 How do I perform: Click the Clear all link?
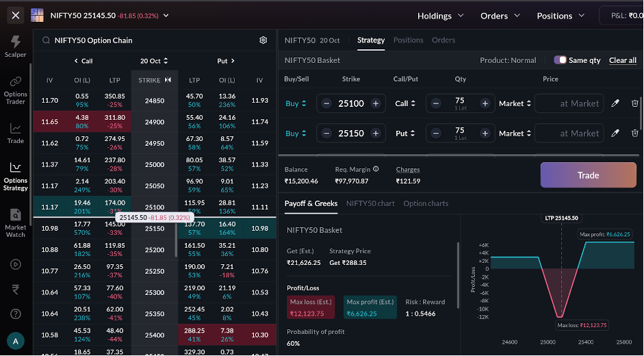coord(623,60)
